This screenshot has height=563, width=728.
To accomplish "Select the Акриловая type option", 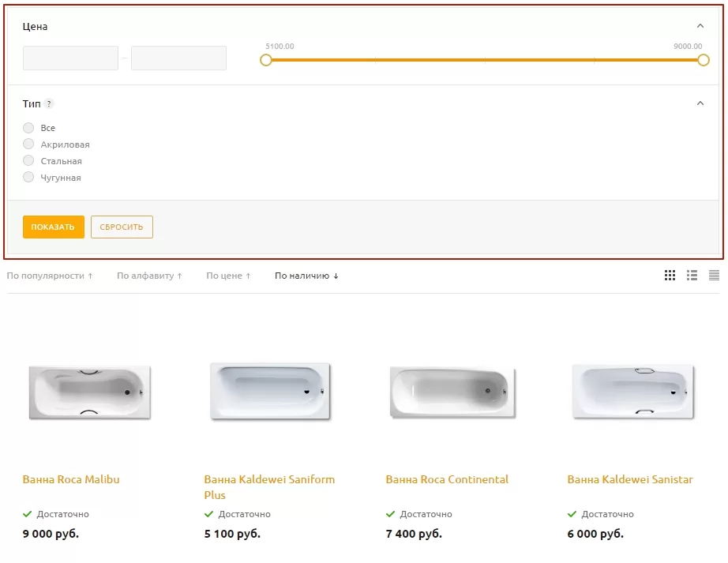I will [x=28, y=144].
